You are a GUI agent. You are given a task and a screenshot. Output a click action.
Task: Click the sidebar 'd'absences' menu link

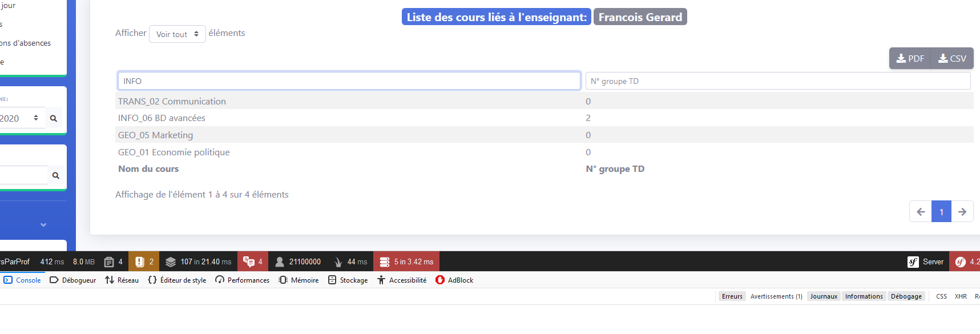click(26, 43)
